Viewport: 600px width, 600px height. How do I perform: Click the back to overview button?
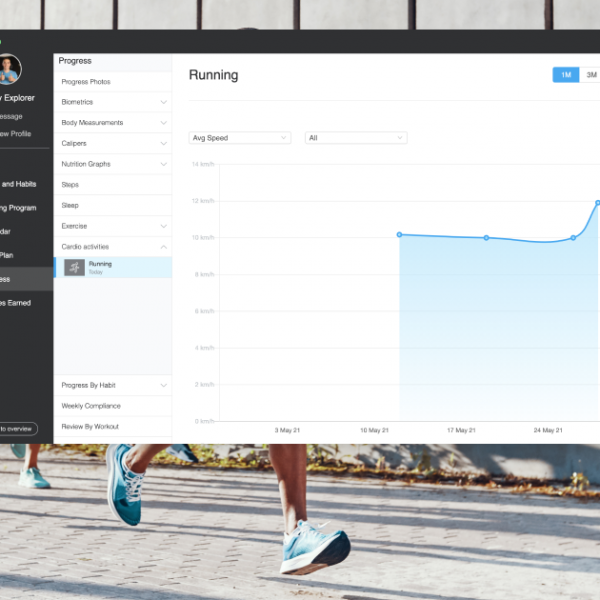17,428
